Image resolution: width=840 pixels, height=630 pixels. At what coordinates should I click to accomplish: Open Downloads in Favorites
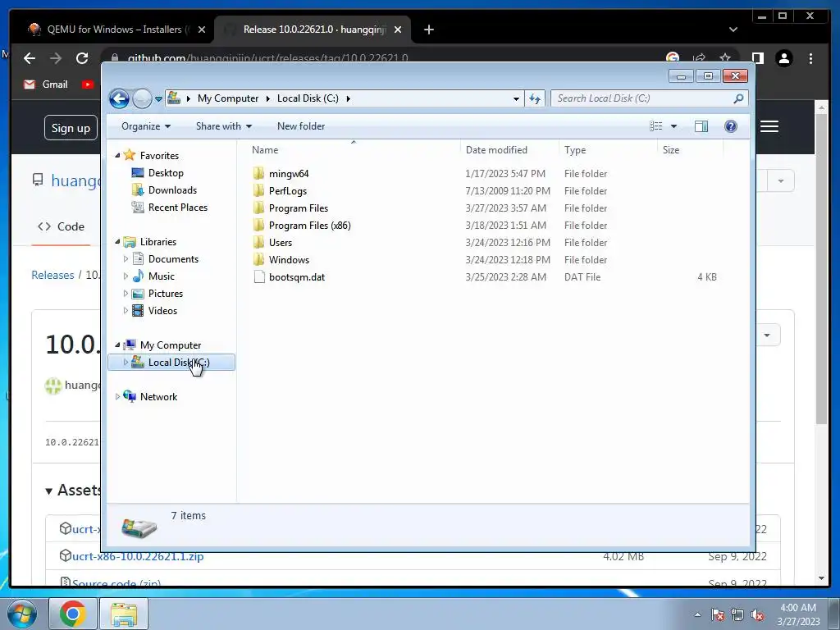click(x=172, y=190)
